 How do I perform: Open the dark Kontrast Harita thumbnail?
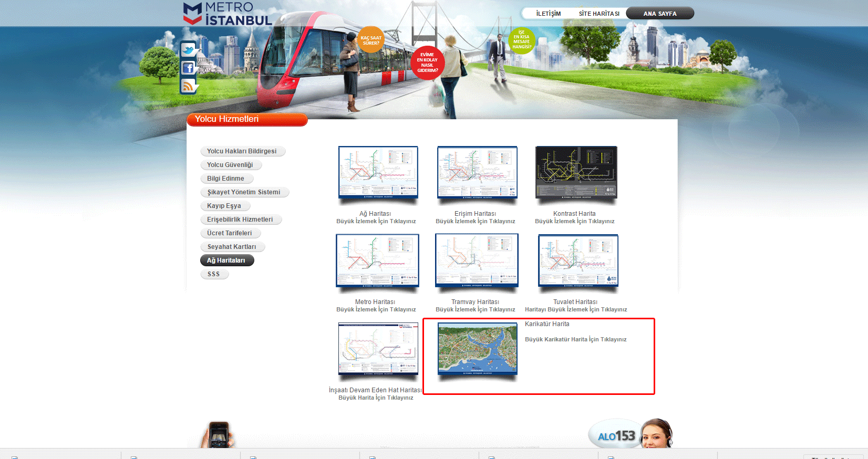576,172
